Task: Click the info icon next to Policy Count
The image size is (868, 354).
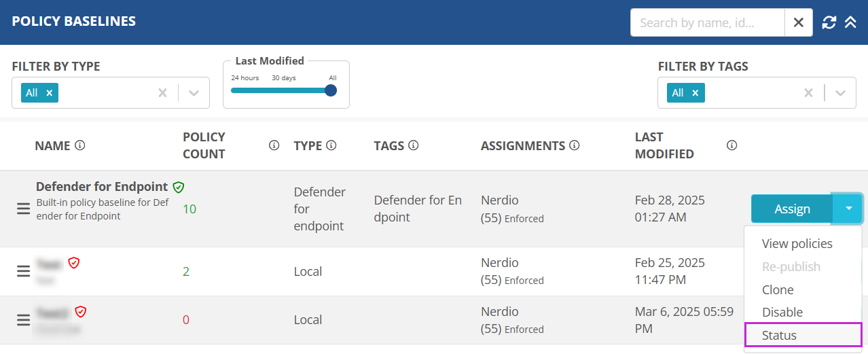Action: [274, 145]
